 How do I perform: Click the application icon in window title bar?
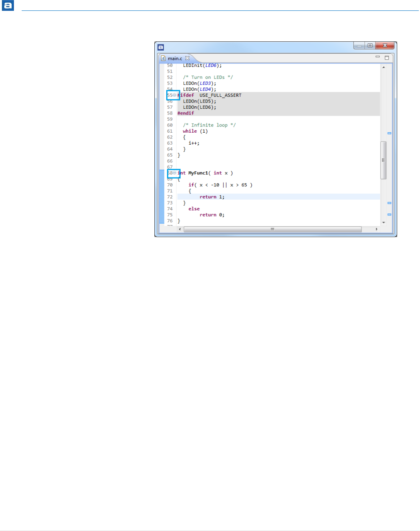161,47
